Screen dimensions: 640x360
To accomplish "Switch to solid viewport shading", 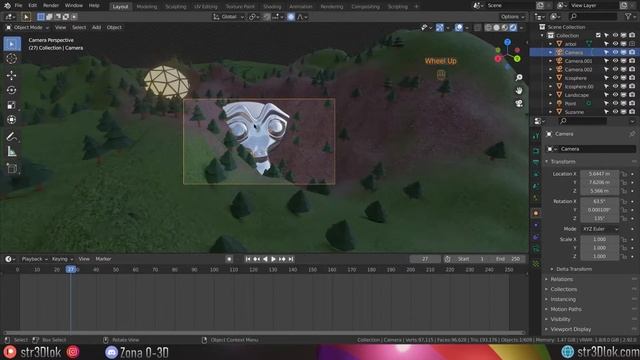I will coord(496,27).
